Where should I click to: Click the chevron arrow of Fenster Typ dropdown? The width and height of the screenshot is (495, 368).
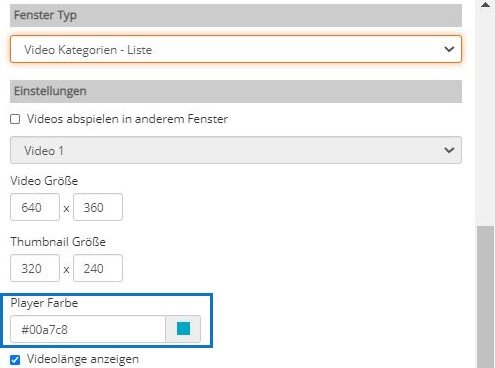point(449,49)
